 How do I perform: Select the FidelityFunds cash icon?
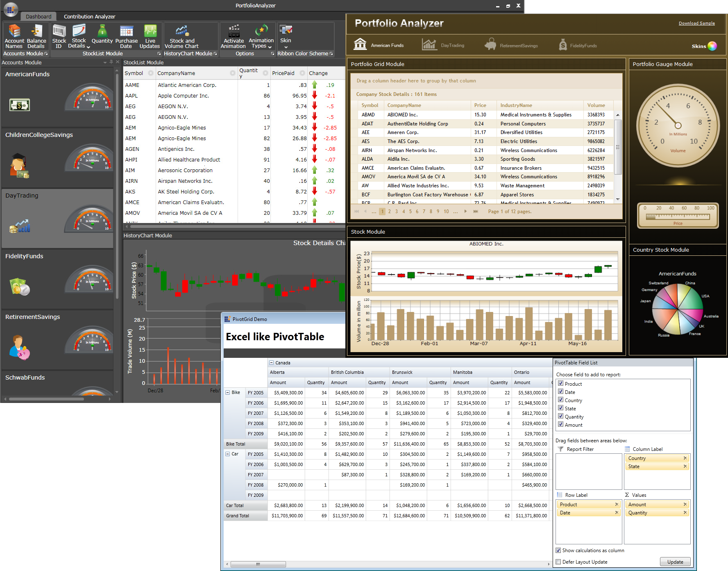20,287
